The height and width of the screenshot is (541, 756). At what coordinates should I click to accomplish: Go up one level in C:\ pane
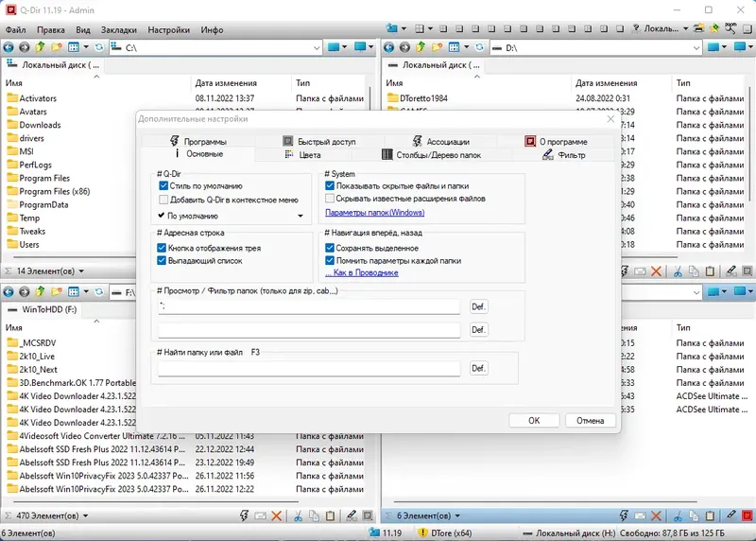[x=41, y=47]
